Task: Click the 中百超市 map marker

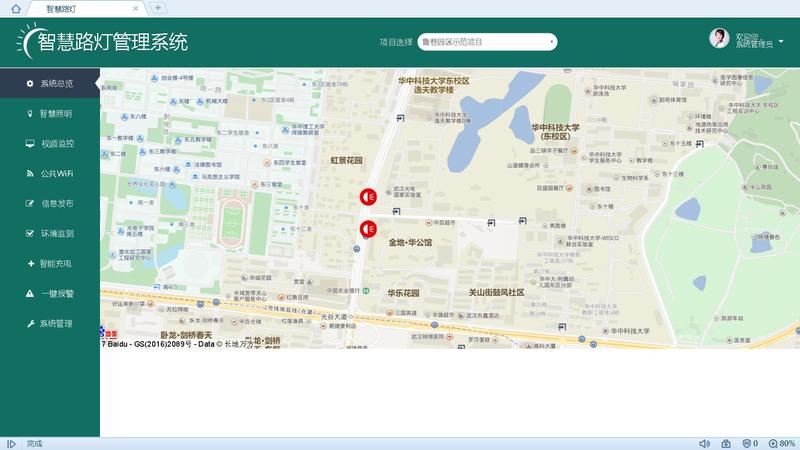Action: (x=441, y=223)
